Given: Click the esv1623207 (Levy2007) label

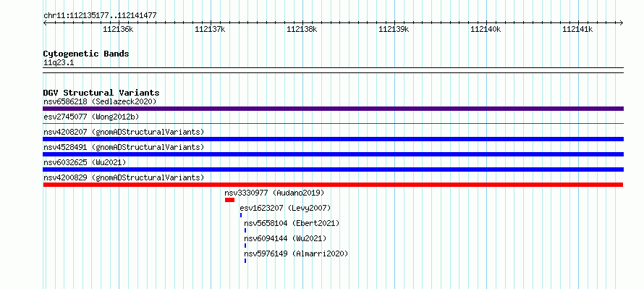Looking at the screenshot, I should [285, 208].
